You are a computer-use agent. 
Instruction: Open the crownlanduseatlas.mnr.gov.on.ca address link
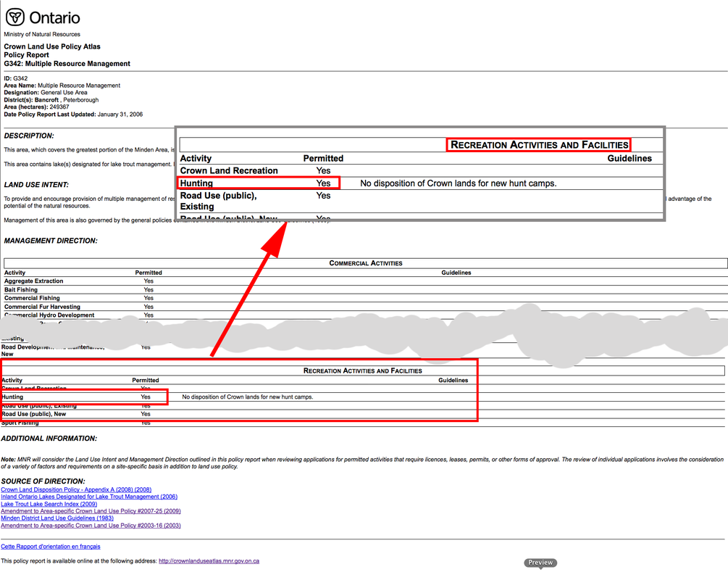click(209, 561)
